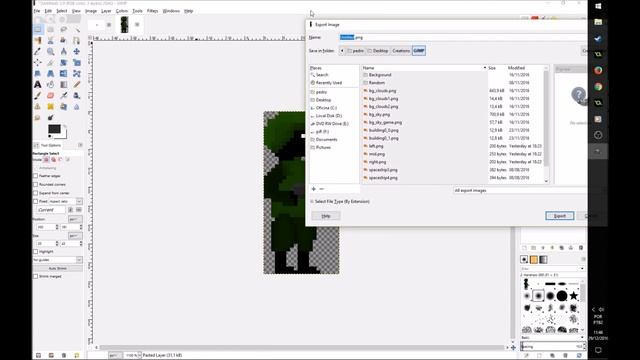Open the Edit menu
This screenshot has width=640, height=360.
tap(48, 11)
